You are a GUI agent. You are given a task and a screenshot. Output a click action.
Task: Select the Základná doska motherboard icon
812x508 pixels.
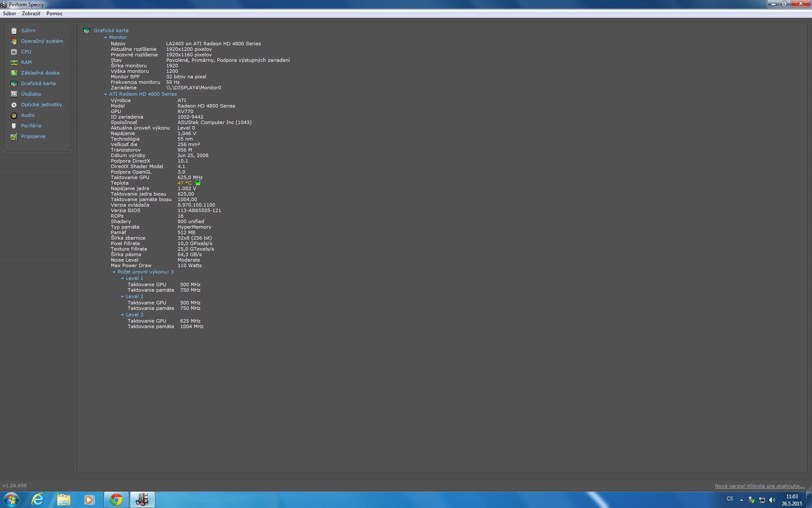[14, 73]
